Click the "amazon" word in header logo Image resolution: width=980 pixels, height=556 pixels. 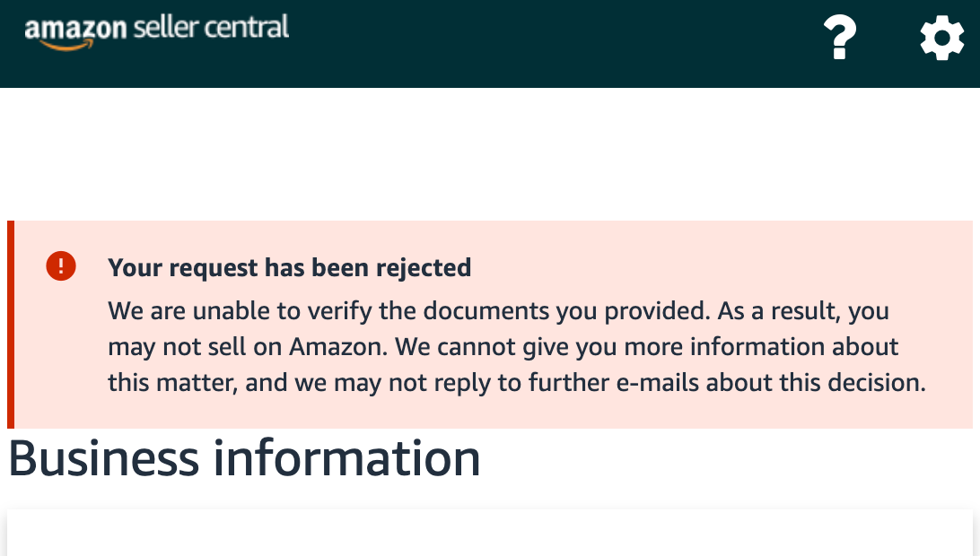point(75,30)
